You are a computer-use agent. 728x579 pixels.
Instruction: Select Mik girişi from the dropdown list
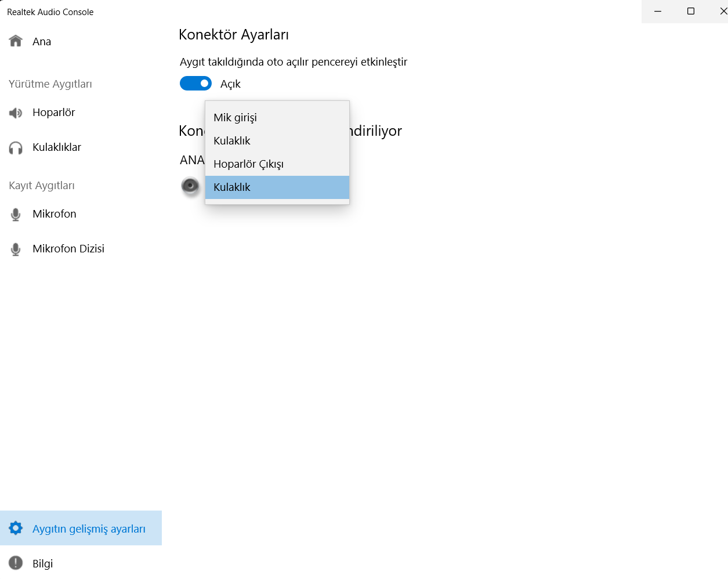pos(277,118)
